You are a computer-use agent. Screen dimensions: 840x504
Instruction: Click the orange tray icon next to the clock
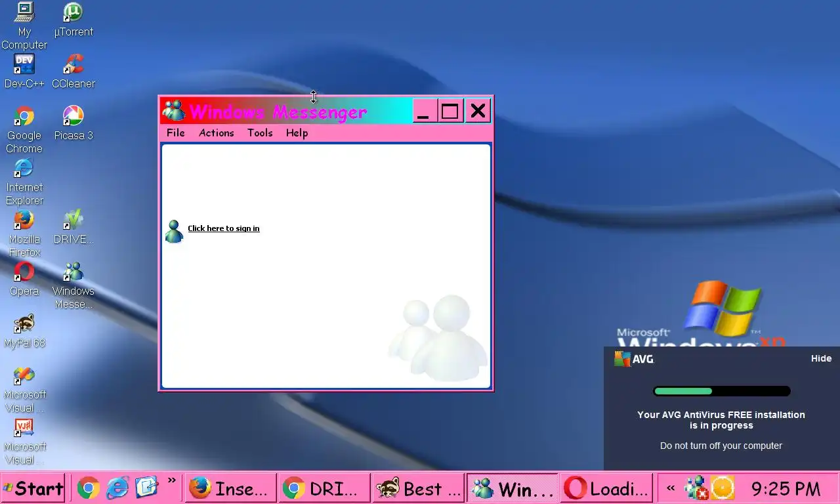[723, 488]
